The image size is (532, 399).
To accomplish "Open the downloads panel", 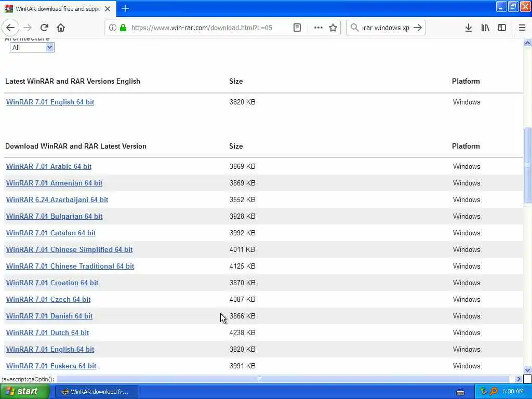I will (468, 28).
